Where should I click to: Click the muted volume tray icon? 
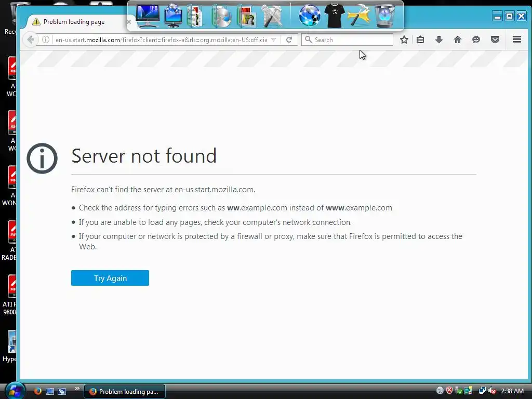click(492, 391)
